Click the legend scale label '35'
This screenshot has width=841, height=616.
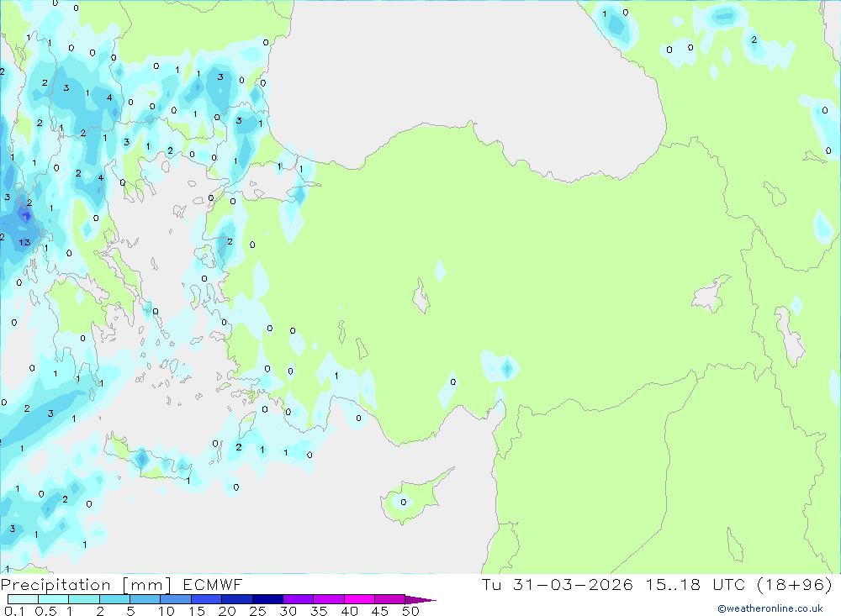[x=319, y=611]
